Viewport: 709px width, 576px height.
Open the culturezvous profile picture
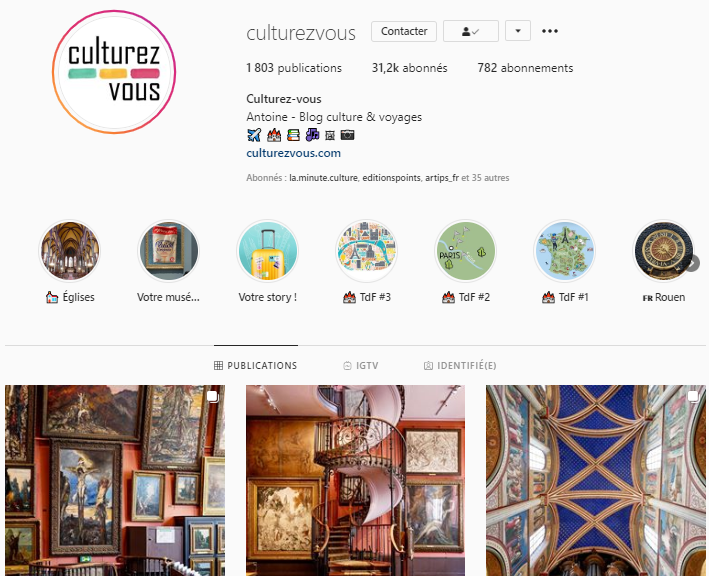pos(114,72)
